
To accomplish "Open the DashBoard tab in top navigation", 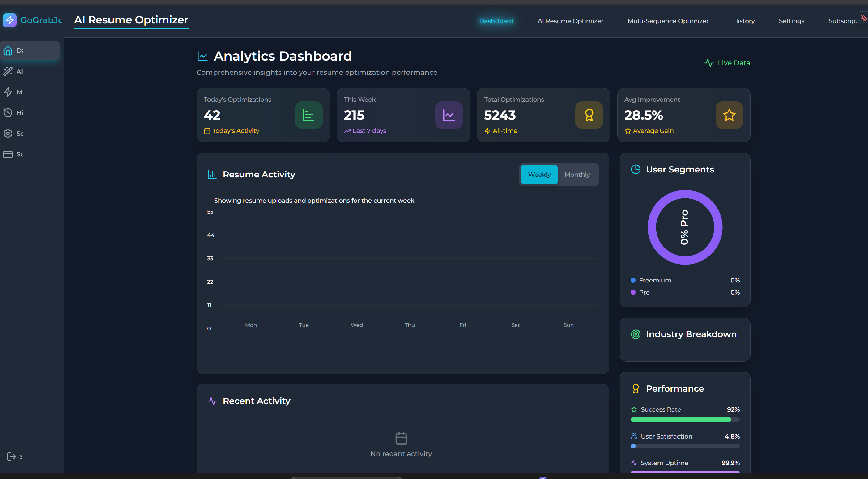I will pos(496,21).
